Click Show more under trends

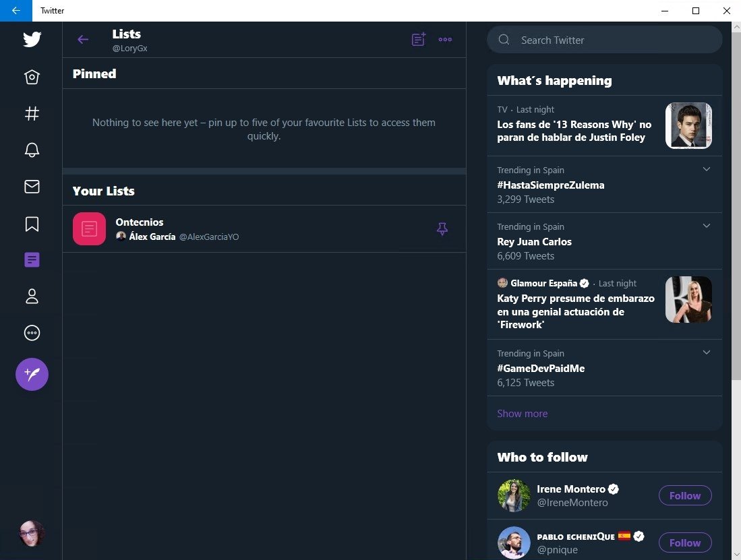pyautogui.click(x=522, y=414)
